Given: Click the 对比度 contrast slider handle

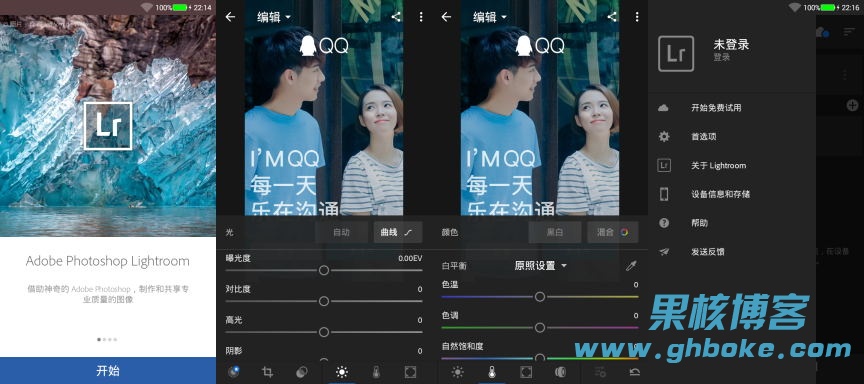Looking at the screenshot, I should tap(324, 301).
